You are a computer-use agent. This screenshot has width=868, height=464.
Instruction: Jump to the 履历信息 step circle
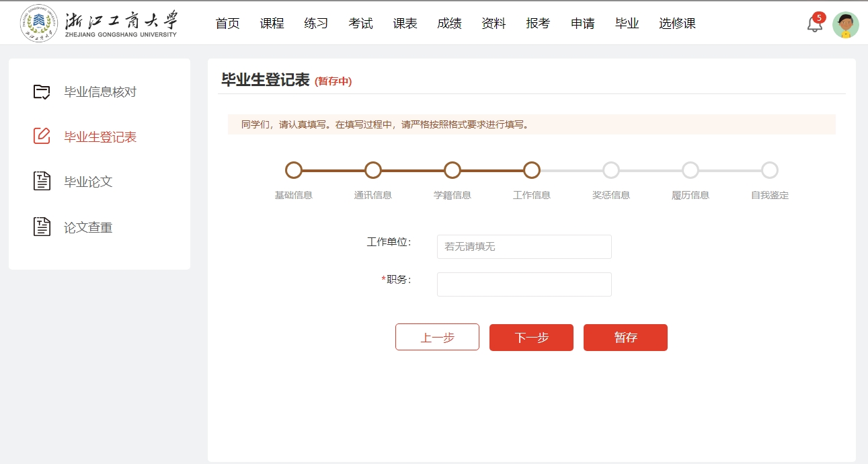(x=691, y=170)
